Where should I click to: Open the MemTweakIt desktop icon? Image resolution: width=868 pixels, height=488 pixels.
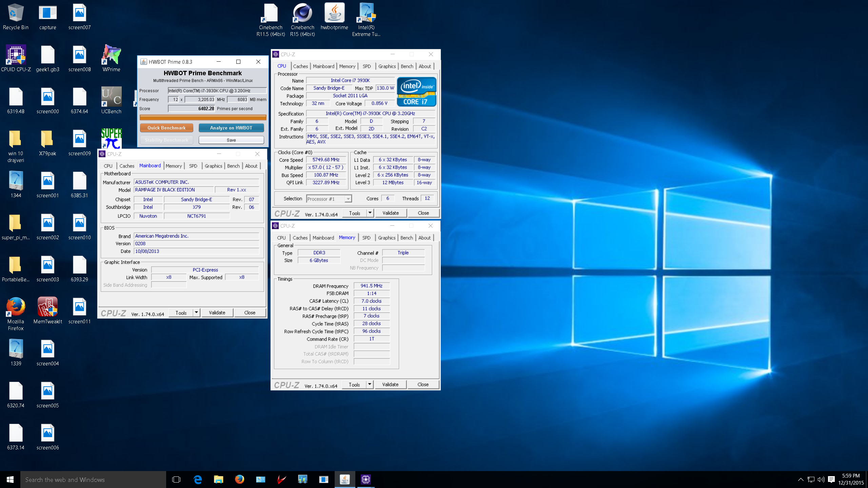point(47,310)
